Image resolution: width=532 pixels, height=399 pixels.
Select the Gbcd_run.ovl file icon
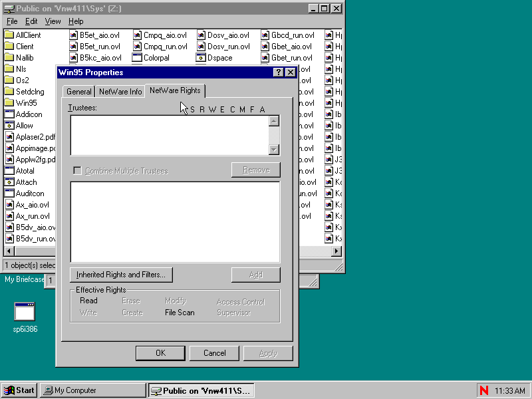[265, 35]
